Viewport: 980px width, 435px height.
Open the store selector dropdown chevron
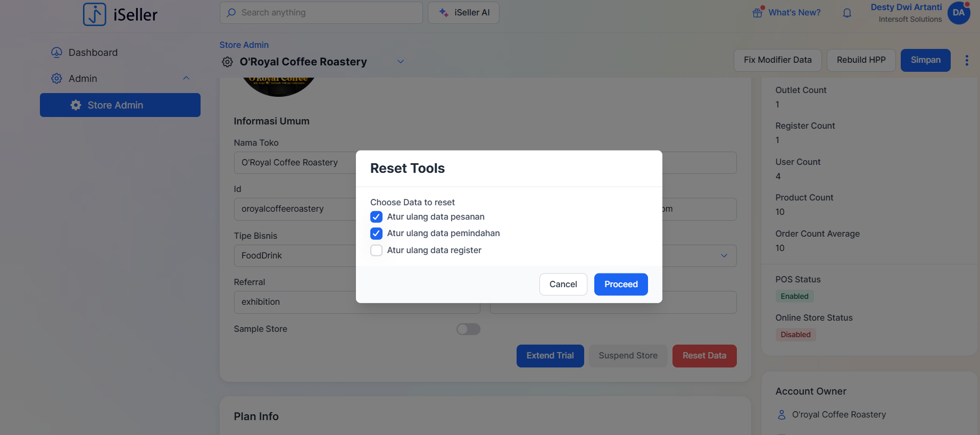pyautogui.click(x=401, y=62)
